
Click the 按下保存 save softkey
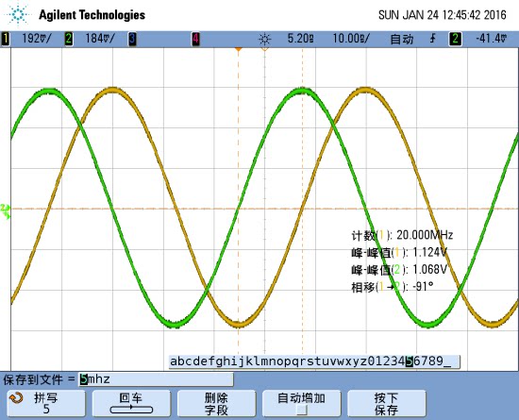pos(387,403)
